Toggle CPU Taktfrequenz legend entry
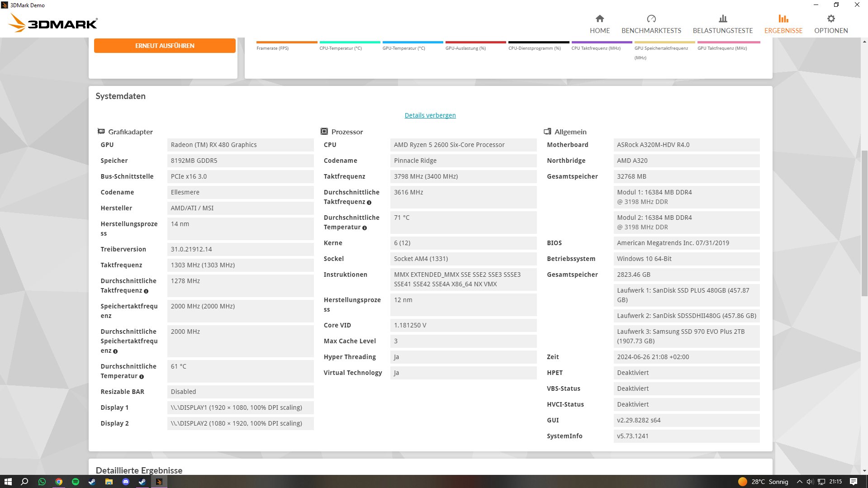The image size is (868, 488). [x=602, y=45]
